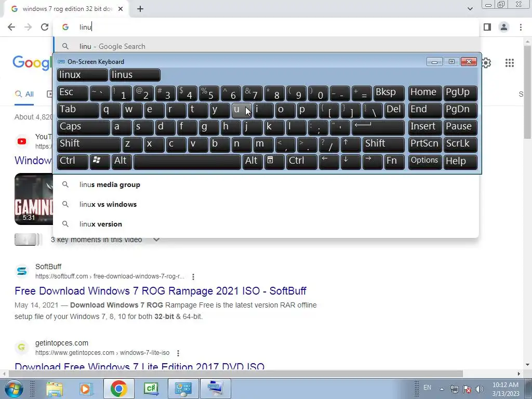Image resolution: width=532 pixels, height=399 pixels.
Task: Toggle the right Alt key on the keyboard
Action: click(252, 162)
